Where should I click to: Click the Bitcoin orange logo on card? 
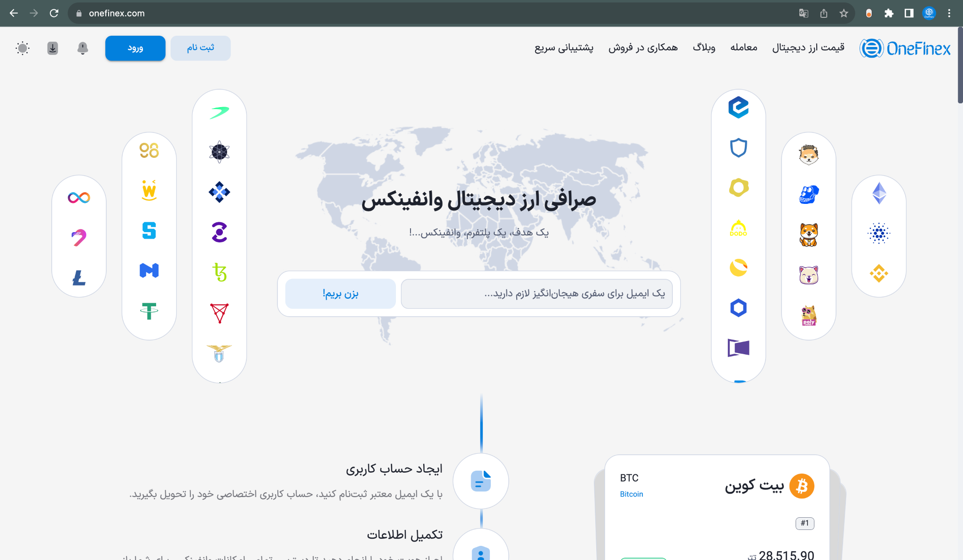point(802,486)
